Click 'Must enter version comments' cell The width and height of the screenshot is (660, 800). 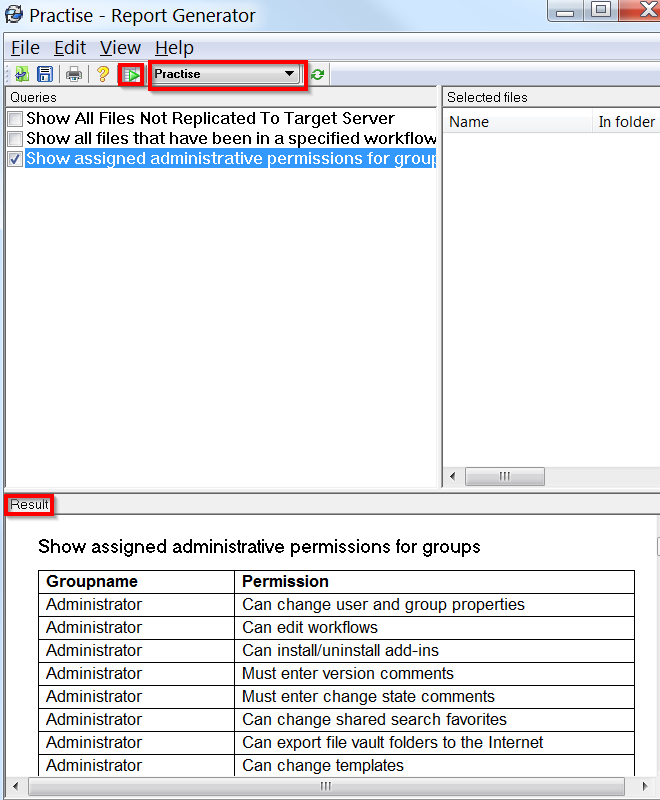(434, 673)
